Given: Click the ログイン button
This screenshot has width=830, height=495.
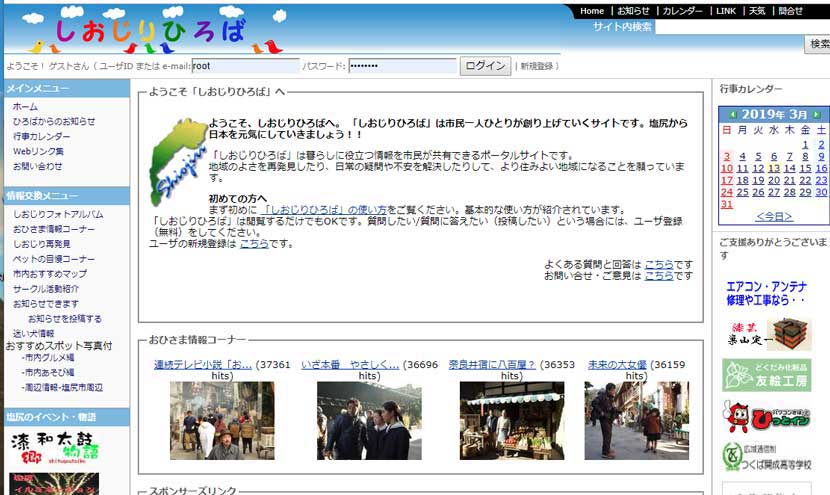Looking at the screenshot, I should pyautogui.click(x=485, y=66).
